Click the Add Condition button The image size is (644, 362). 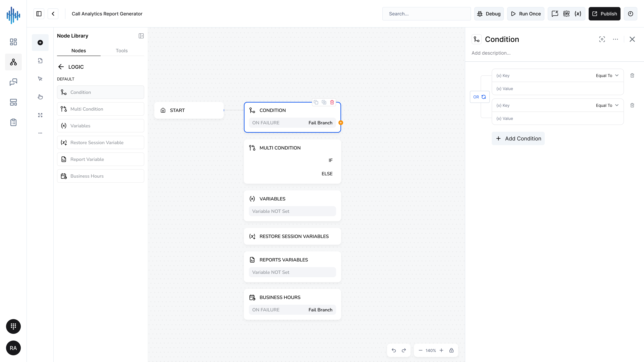[518, 138]
